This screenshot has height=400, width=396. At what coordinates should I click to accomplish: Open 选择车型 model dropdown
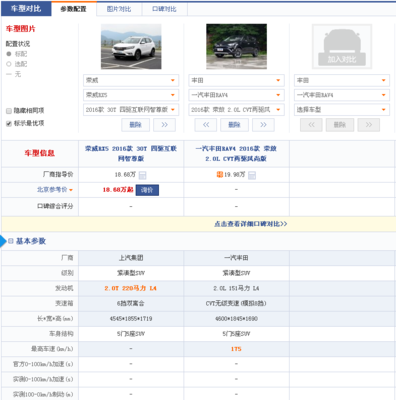click(x=342, y=110)
